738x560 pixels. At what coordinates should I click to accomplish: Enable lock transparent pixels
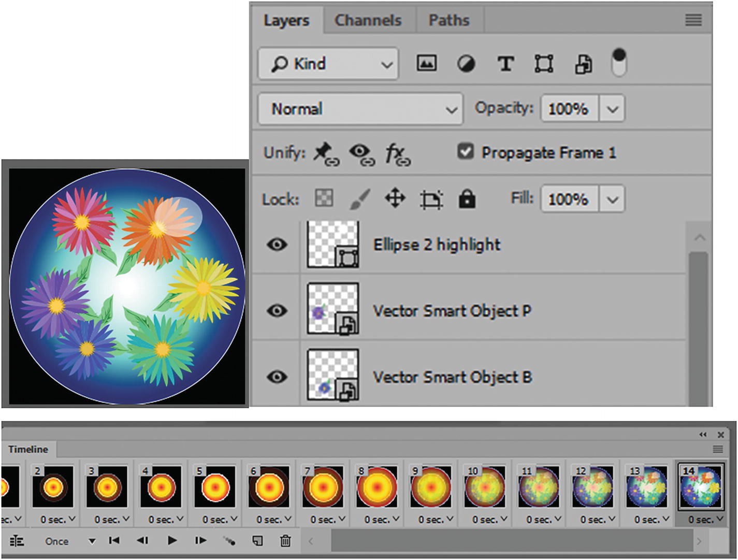(x=323, y=198)
